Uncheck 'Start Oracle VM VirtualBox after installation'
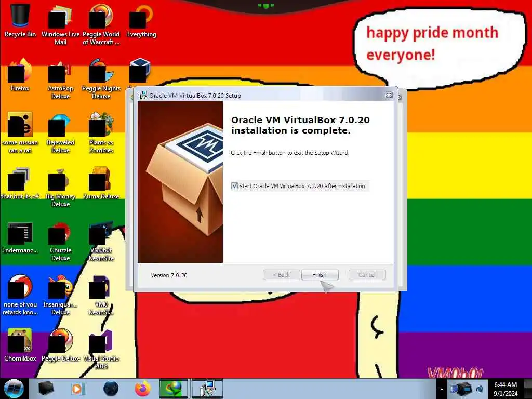This screenshot has width=532, height=399. tap(234, 186)
